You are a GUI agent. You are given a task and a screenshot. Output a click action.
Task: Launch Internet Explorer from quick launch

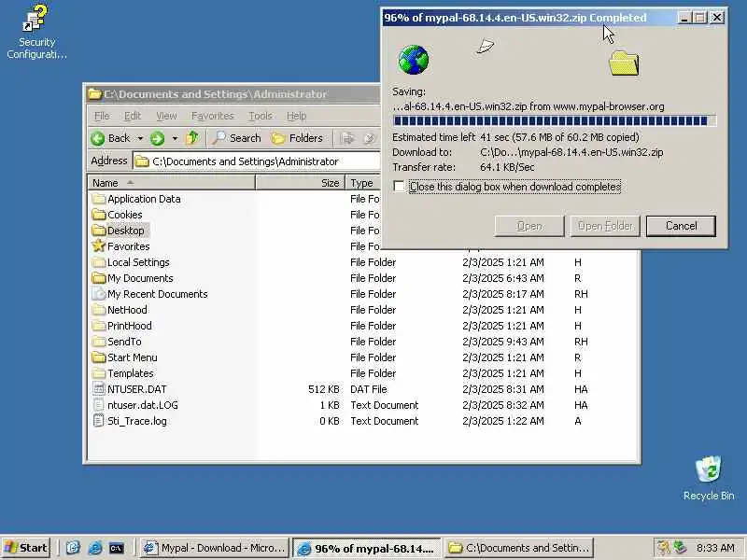point(95,548)
